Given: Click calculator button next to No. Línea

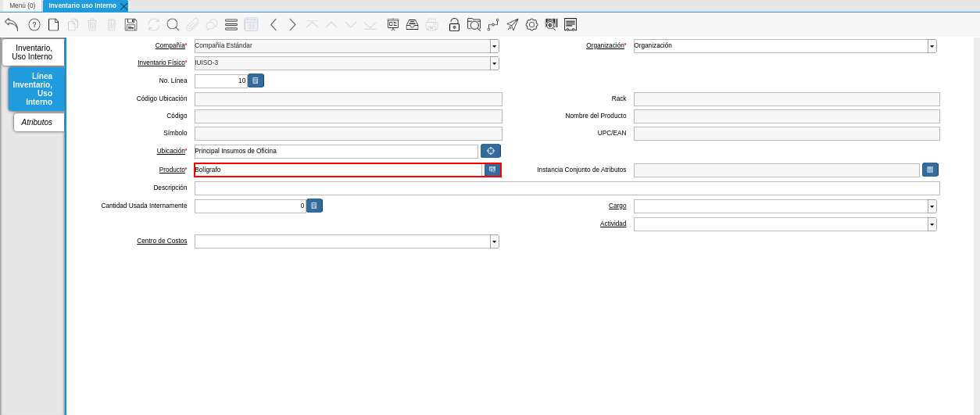Looking at the screenshot, I should (256, 80).
